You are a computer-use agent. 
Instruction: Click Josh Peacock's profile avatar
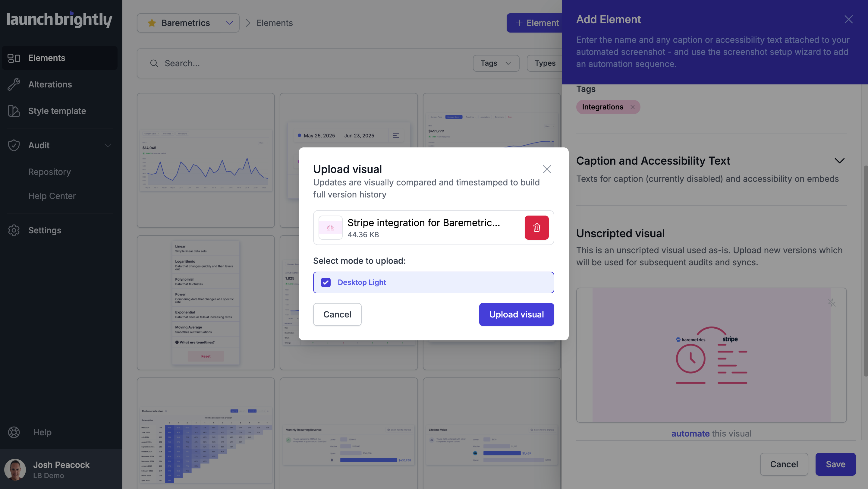[x=15, y=469]
